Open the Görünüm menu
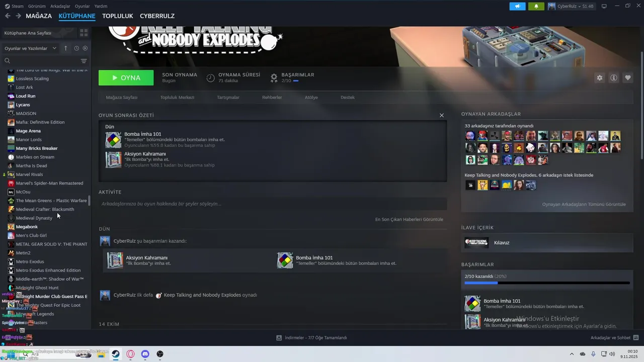The image size is (644, 362). (x=37, y=7)
